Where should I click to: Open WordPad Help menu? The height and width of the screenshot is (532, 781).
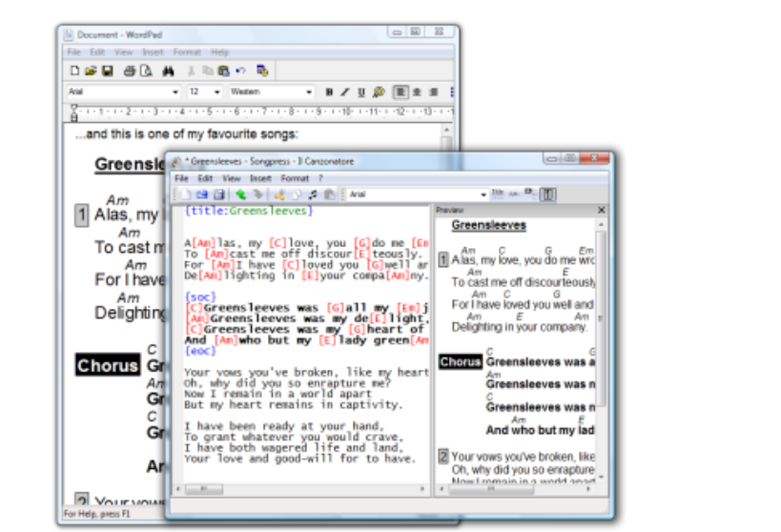219,52
